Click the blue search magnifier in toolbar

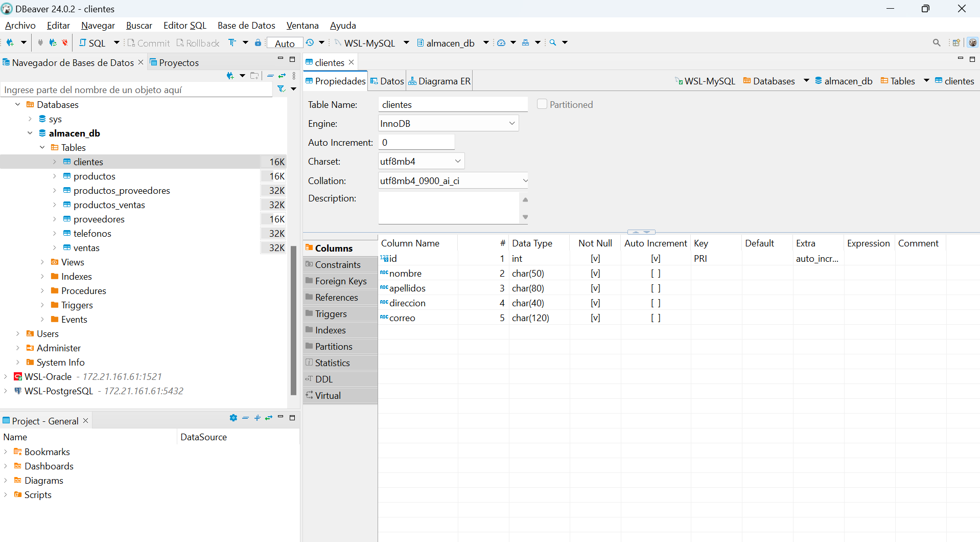(553, 42)
